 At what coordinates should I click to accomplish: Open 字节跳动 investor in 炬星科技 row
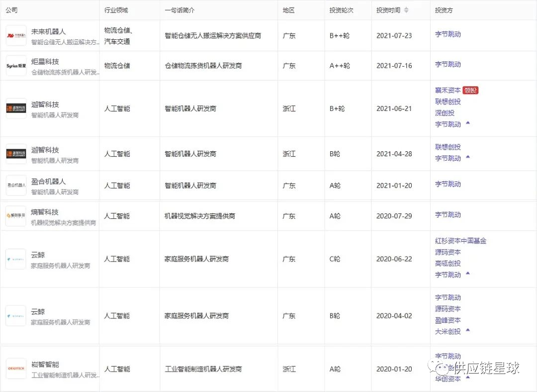point(448,64)
